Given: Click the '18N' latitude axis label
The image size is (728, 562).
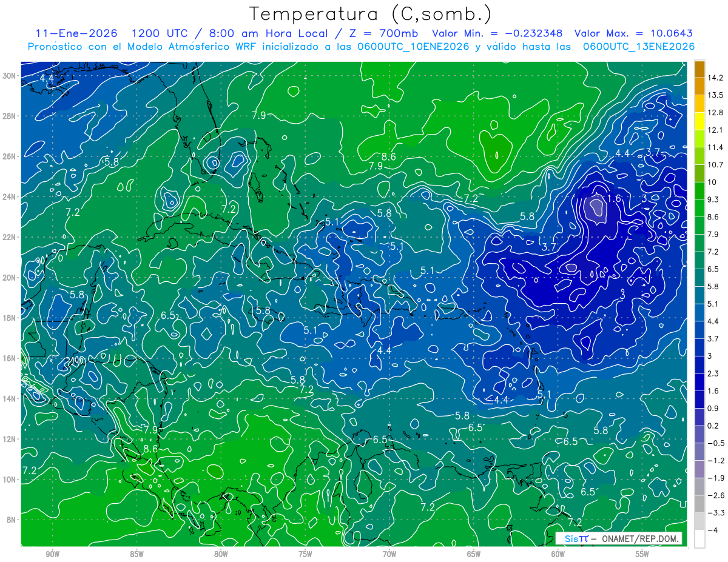Looking at the screenshot, I should coord(10,318).
